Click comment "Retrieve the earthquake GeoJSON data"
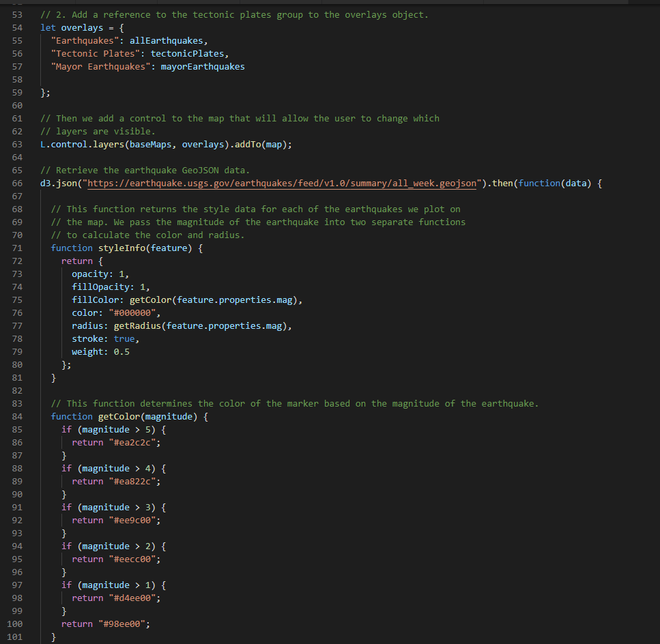 pos(145,171)
